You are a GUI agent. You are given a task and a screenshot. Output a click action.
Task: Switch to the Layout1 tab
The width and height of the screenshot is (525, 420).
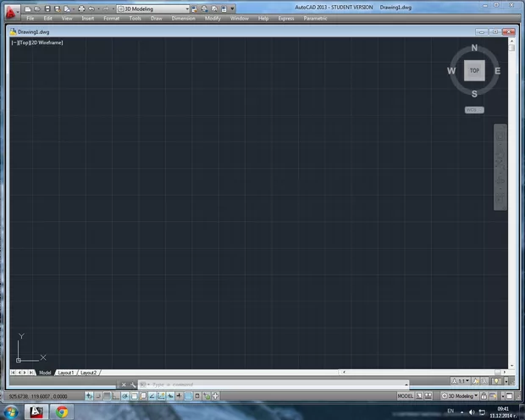point(66,373)
